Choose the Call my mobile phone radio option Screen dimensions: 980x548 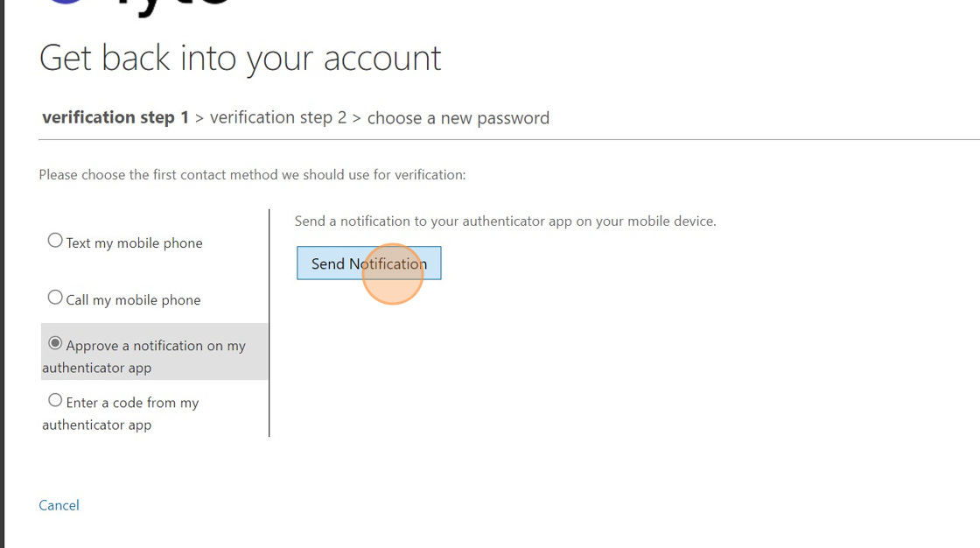click(55, 298)
